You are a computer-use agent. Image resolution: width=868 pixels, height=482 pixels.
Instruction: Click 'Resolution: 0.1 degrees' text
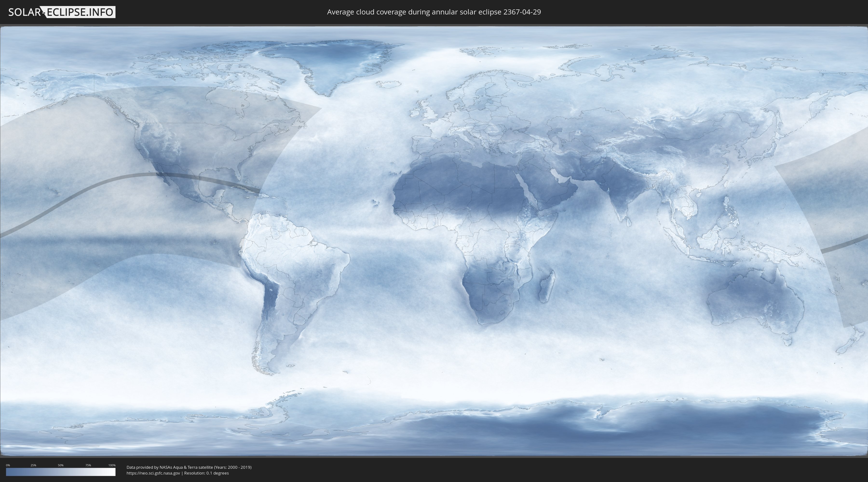pos(206,473)
